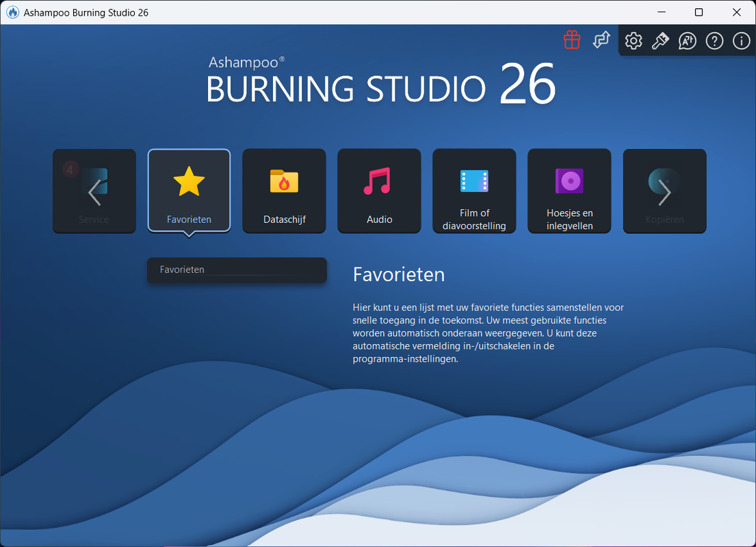The image size is (756, 547).
Task: Click the paintbrush theme icon
Action: click(660, 41)
